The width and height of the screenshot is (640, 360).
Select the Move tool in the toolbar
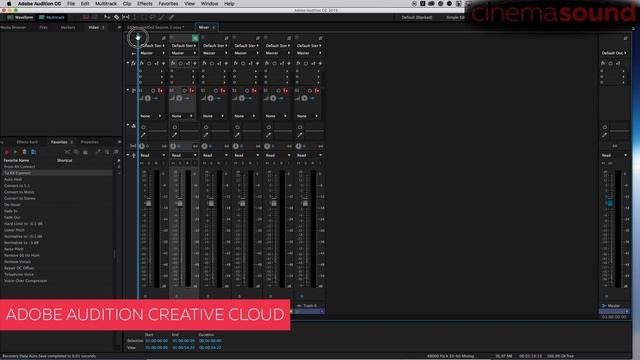click(x=107, y=17)
